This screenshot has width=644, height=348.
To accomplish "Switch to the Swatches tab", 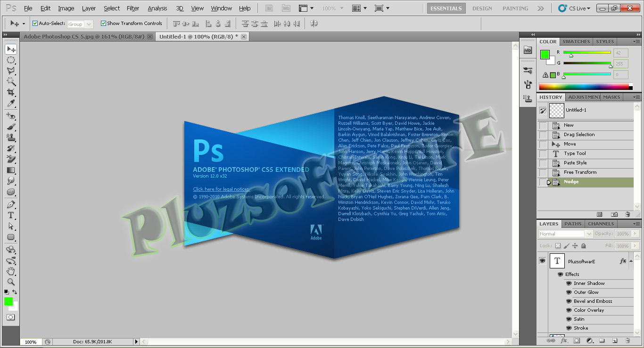I will click(x=576, y=41).
